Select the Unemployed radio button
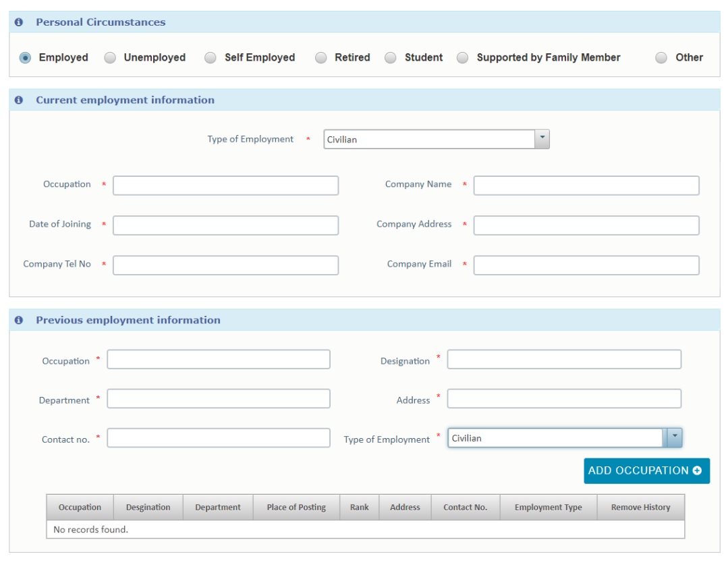Viewport: 728px width, 567px height. 110,57
